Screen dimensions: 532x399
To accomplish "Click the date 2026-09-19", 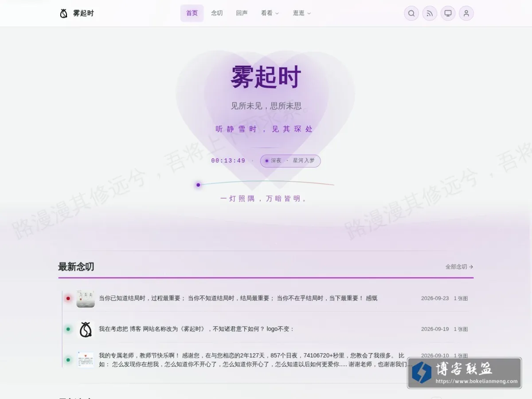I will coord(435,329).
